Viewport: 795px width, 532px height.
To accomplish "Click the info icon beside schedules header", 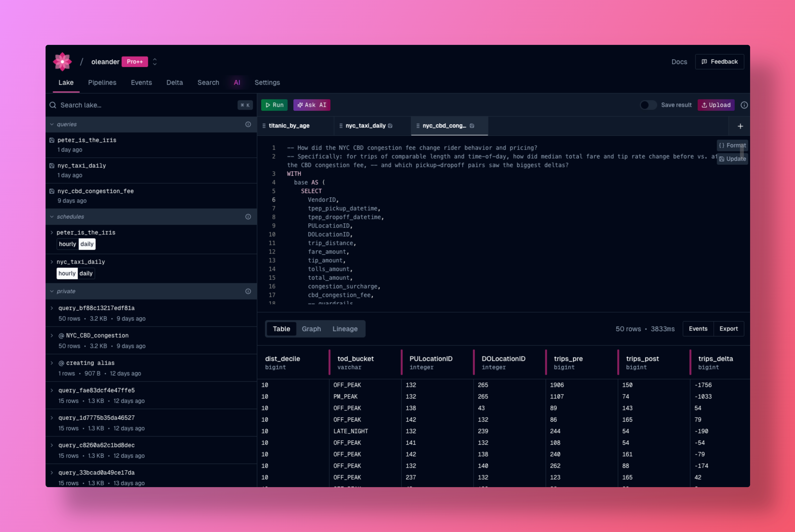I will tap(248, 216).
